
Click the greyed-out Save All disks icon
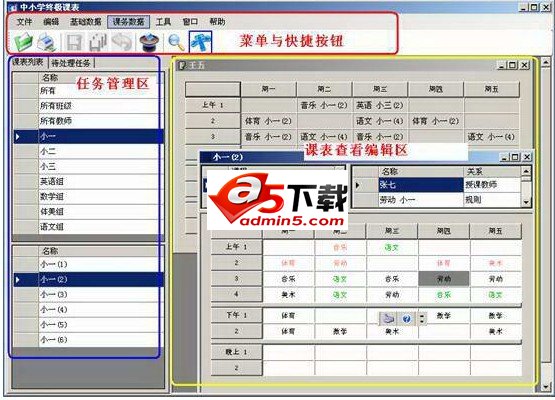98,42
